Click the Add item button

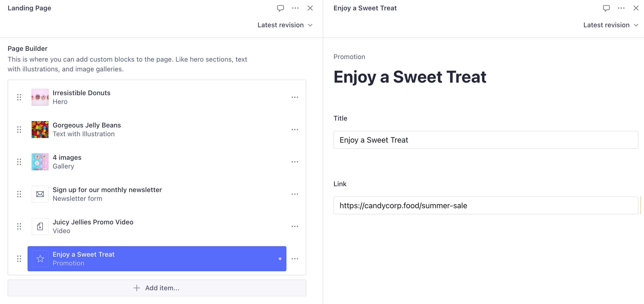point(157,288)
